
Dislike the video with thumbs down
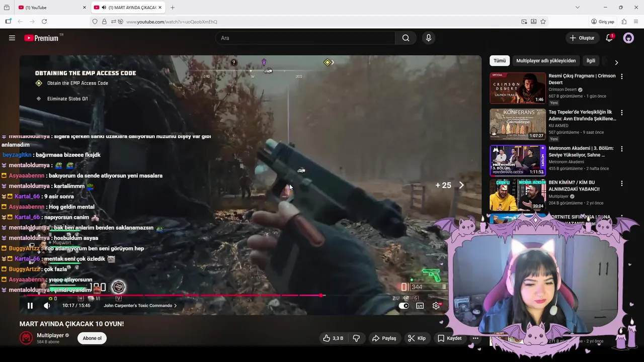pos(356,338)
